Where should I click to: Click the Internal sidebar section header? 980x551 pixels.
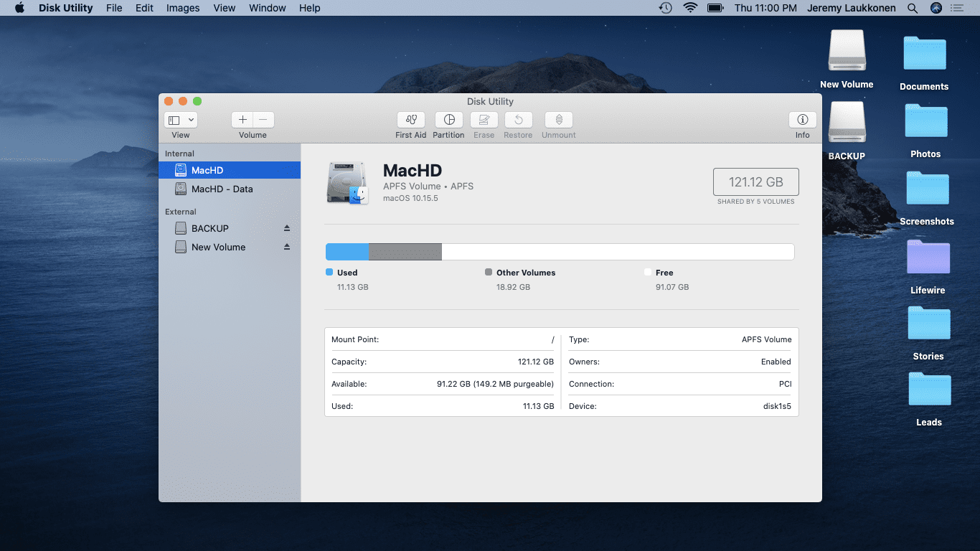(x=179, y=154)
